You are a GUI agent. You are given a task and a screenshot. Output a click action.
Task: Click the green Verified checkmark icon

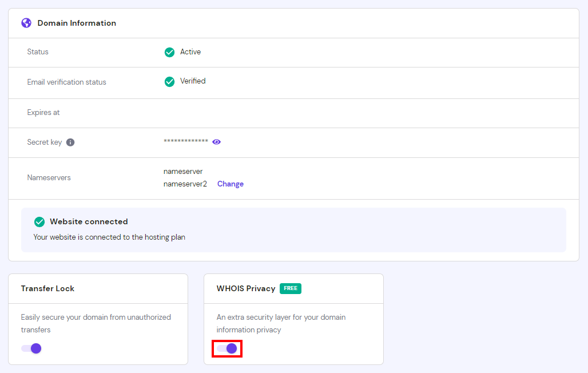coord(169,82)
